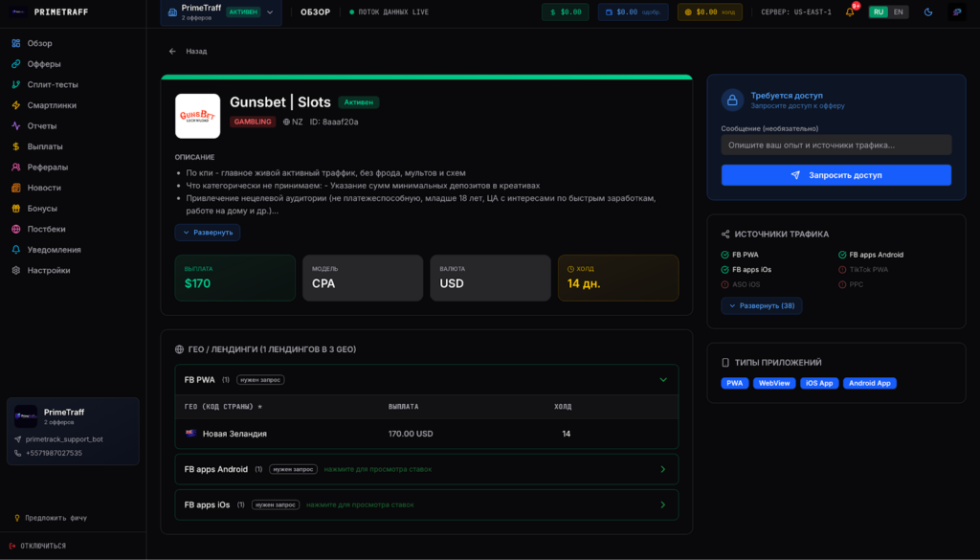Click Запросить доступ button
The width and height of the screenshot is (980, 560).
[x=836, y=175]
